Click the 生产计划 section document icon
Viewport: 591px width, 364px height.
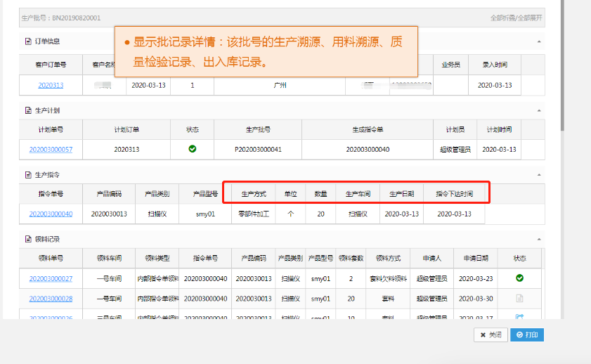[28, 110]
